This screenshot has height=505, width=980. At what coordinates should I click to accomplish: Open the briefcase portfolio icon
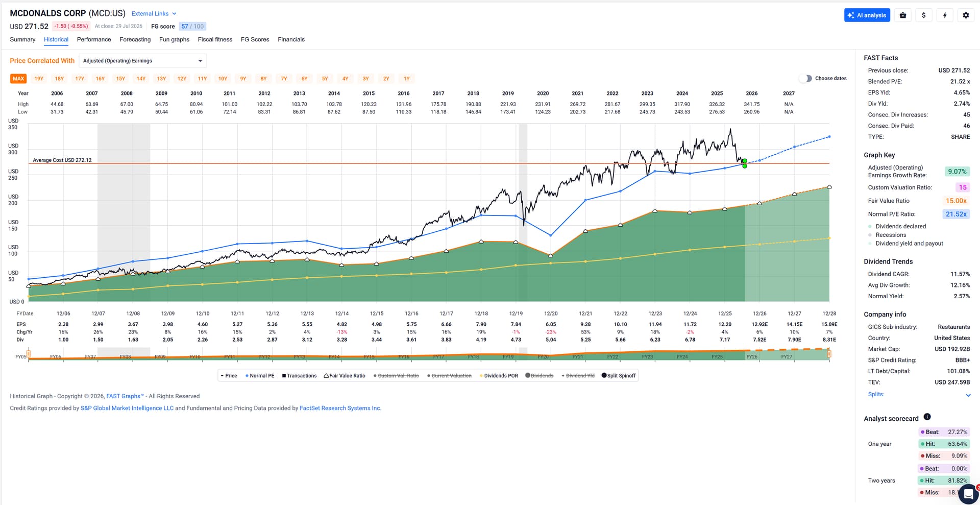tap(902, 15)
